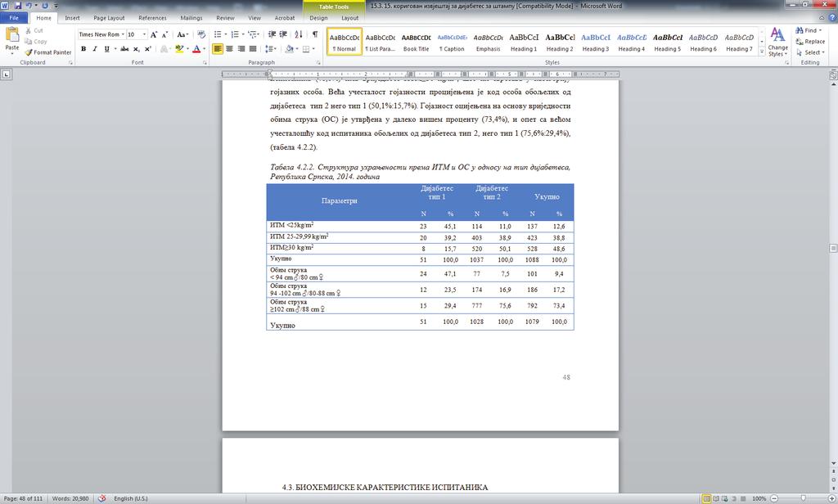The image size is (838, 504).
Task: Toggle Print Layout view in status bar
Action: tap(706, 498)
